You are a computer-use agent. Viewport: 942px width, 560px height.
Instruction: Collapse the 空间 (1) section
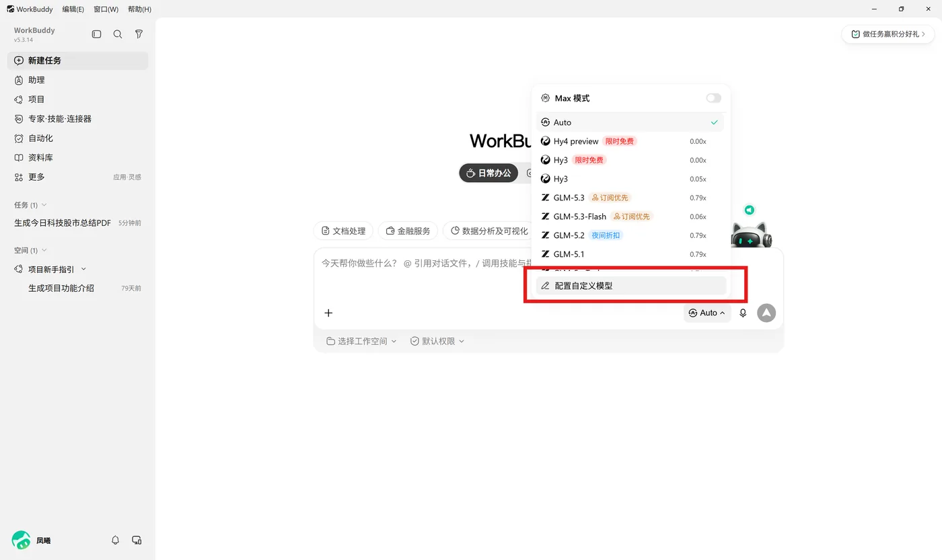click(x=30, y=251)
